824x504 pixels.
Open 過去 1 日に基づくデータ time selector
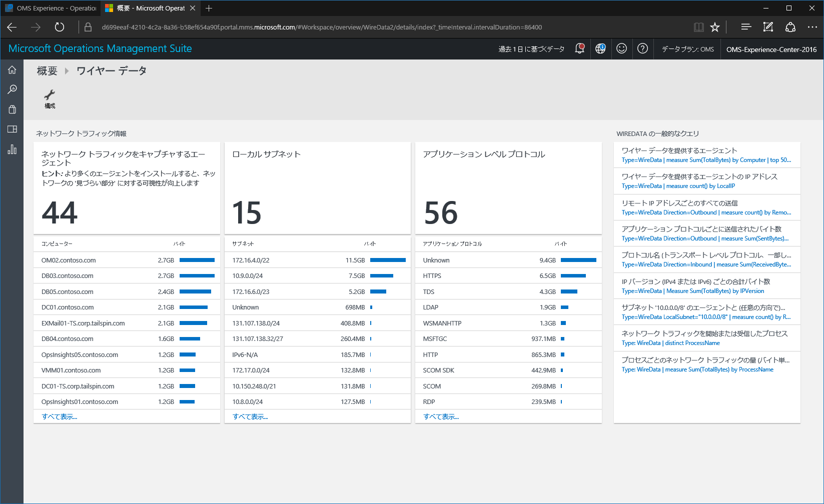[531, 49]
